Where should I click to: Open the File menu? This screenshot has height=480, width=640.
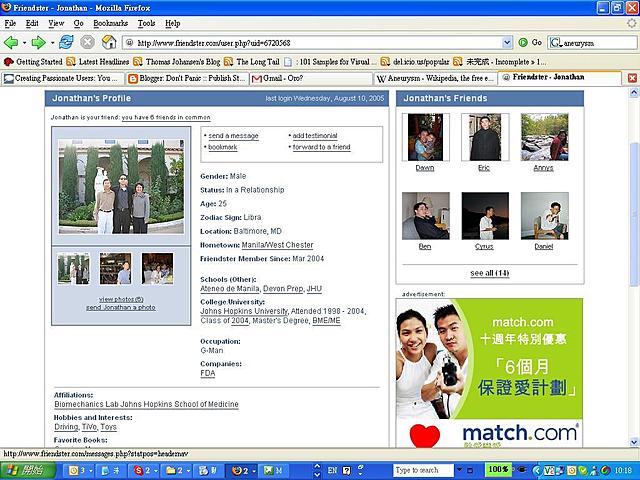(x=10, y=23)
